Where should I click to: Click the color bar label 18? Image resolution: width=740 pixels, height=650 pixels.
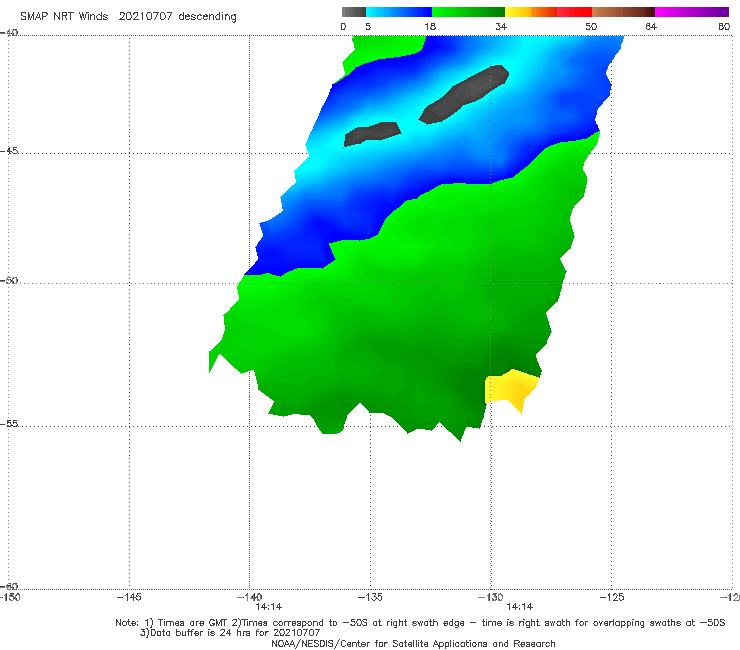tap(430, 26)
